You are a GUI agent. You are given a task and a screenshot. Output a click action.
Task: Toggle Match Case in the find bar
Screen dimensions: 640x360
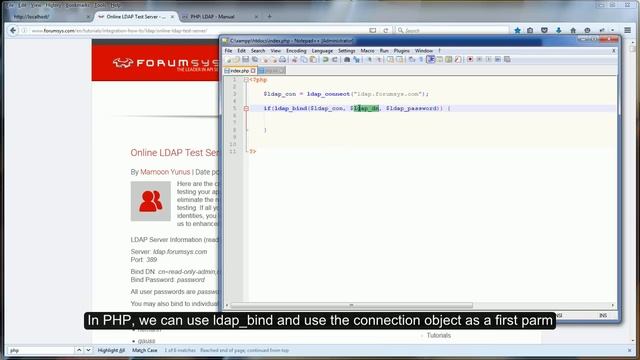(x=144, y=351)
